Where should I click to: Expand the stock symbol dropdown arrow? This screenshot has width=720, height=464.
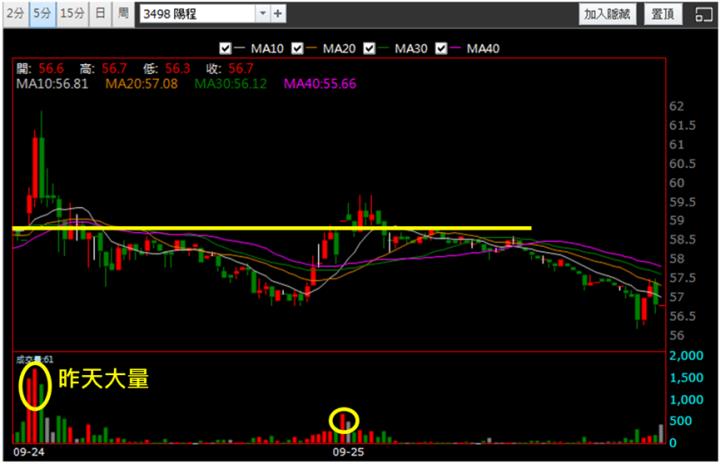[x=262, y=14]
